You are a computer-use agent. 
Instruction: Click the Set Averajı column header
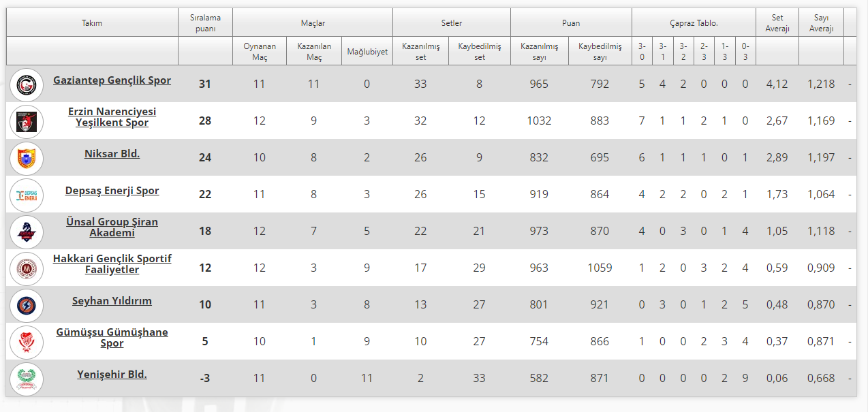point(777,23)
